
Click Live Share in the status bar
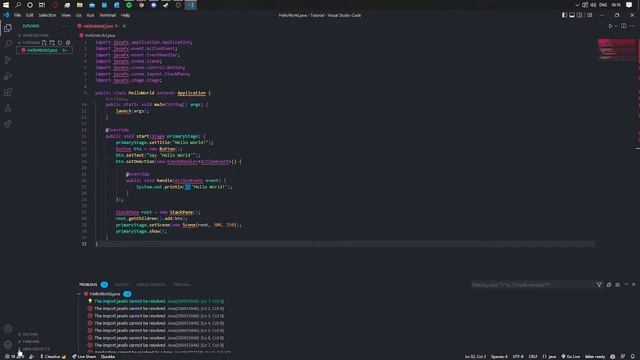tap(84, 357)
